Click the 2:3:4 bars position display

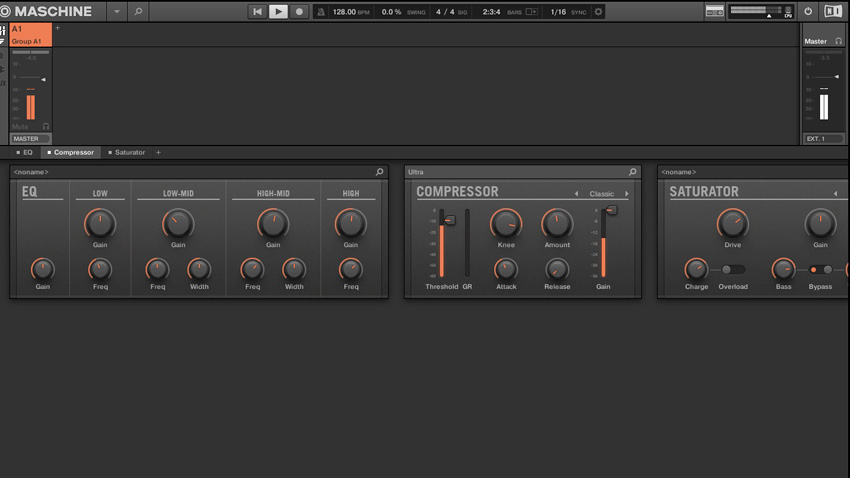pos(491,12)
